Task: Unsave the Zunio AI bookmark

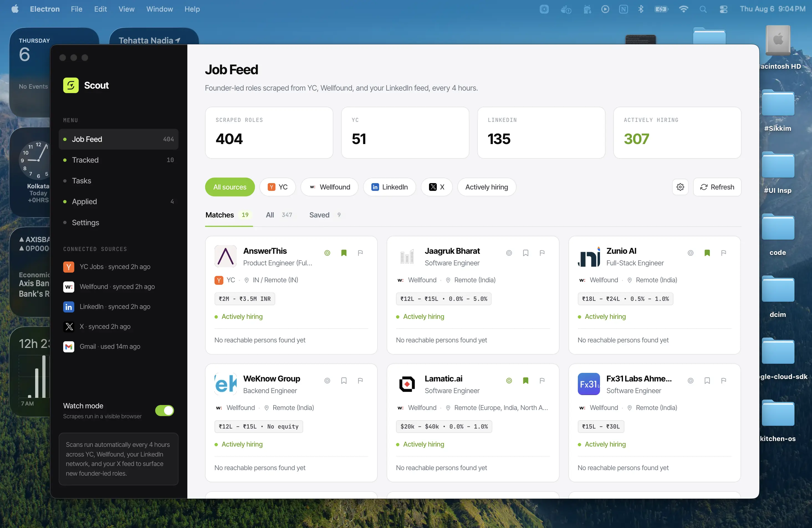Action: coord(707,253)
